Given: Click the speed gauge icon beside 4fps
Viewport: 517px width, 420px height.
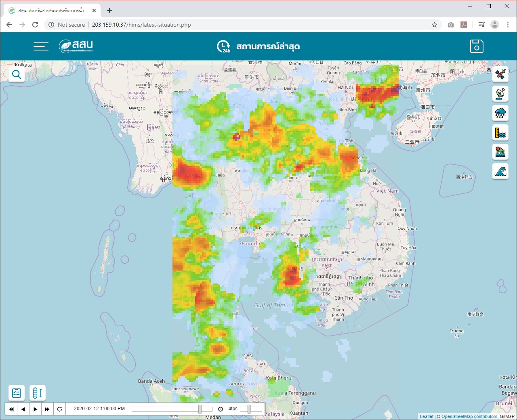Looking at the screenshot, I should pyautogui.click(x=221, y=409).
